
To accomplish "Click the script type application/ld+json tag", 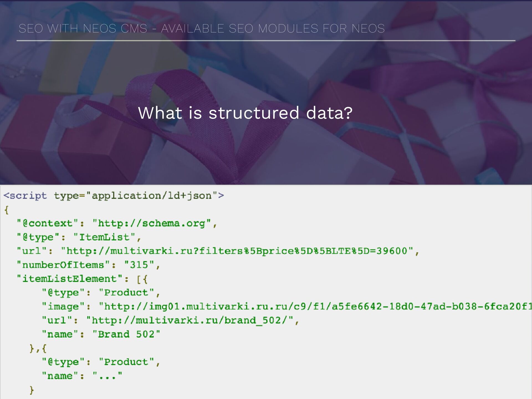I will (x=114, y=196).
